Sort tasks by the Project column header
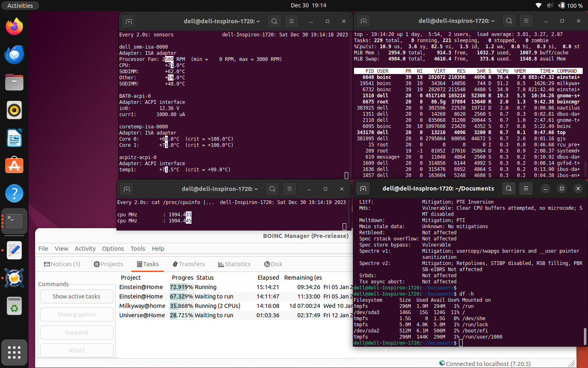Screen dimensions: 588x368 131,278
